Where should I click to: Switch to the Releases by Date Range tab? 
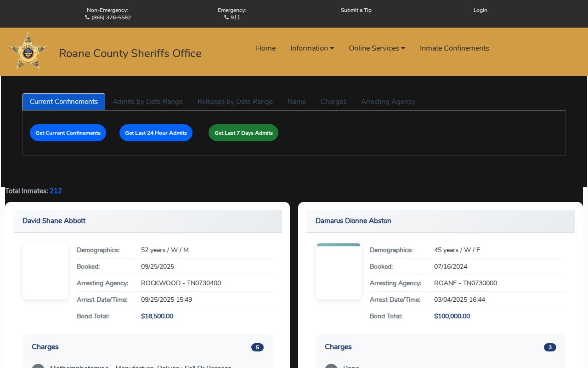click(235, 102)
